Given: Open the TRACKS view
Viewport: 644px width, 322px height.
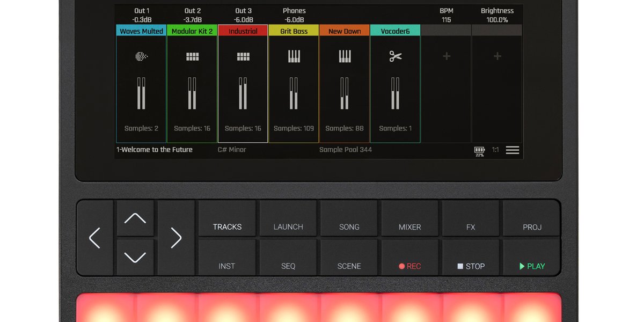Looking at the screenshot, I should (x=226, y=226).
